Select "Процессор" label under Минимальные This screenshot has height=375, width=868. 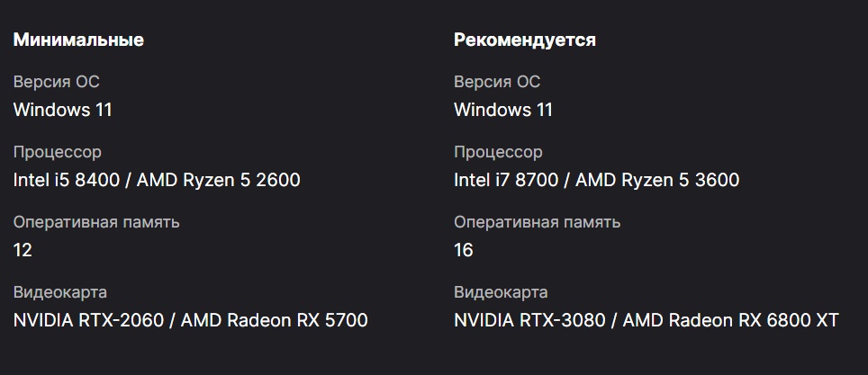pos(58,152)
